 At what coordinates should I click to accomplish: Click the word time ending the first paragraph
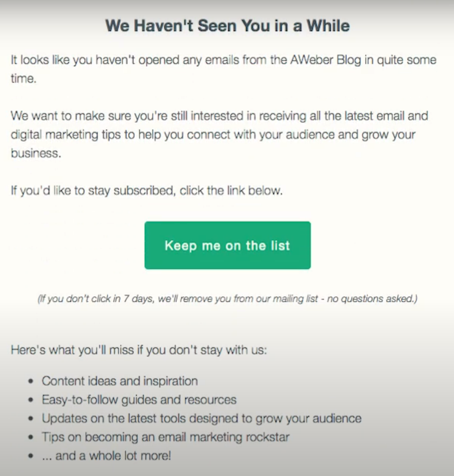pyautogui.click(x=23, y=79)
